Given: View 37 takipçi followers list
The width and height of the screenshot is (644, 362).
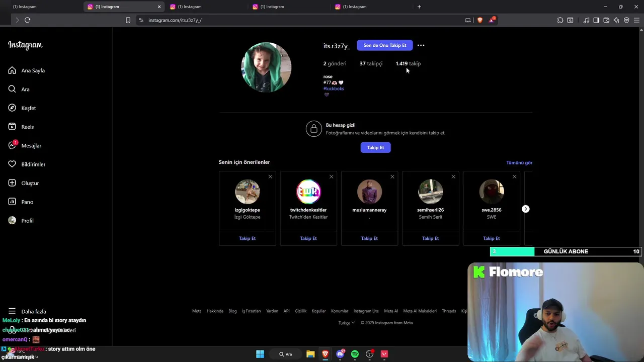Looking at the screenshot, I should point(371,63).
